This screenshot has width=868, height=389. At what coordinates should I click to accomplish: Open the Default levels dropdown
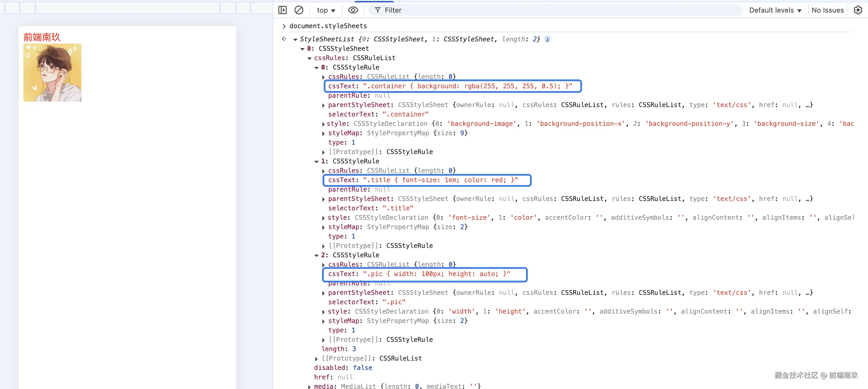(775, 10)
